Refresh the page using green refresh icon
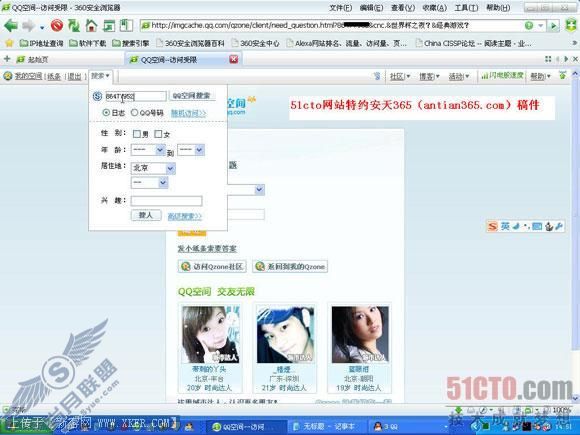Image resolution: width=580 pixels, height=435 pixels. click(x=74, y=26)
